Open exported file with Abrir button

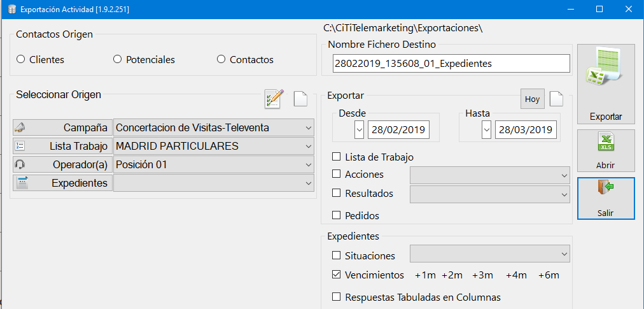[606, 151]
